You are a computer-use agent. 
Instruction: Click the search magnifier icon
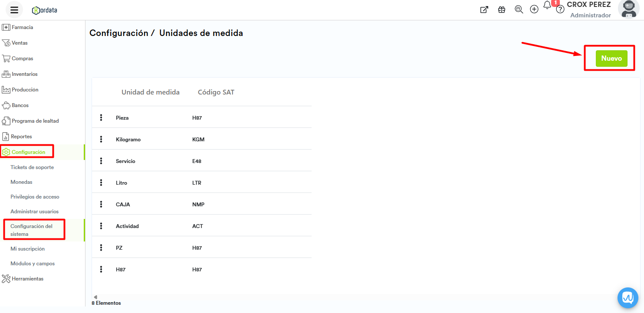pyautogui.click(x=519, y=10)
